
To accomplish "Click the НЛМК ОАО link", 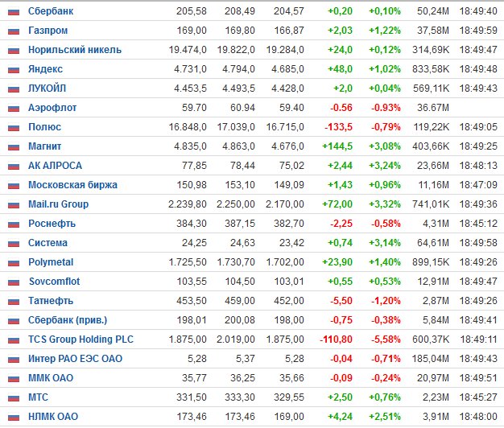I will [x=53, y=417].
